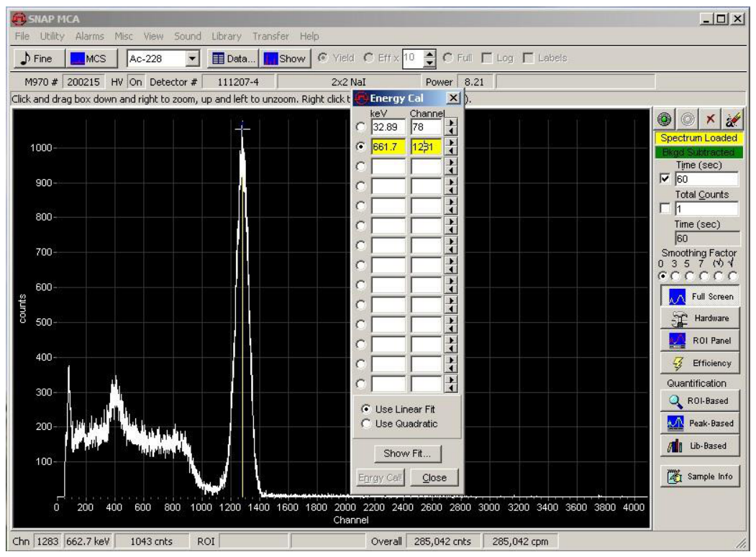The image size is (756, 557).
Task: Open the Library menu
Action: pyautogui.click(x=226, y=36)
